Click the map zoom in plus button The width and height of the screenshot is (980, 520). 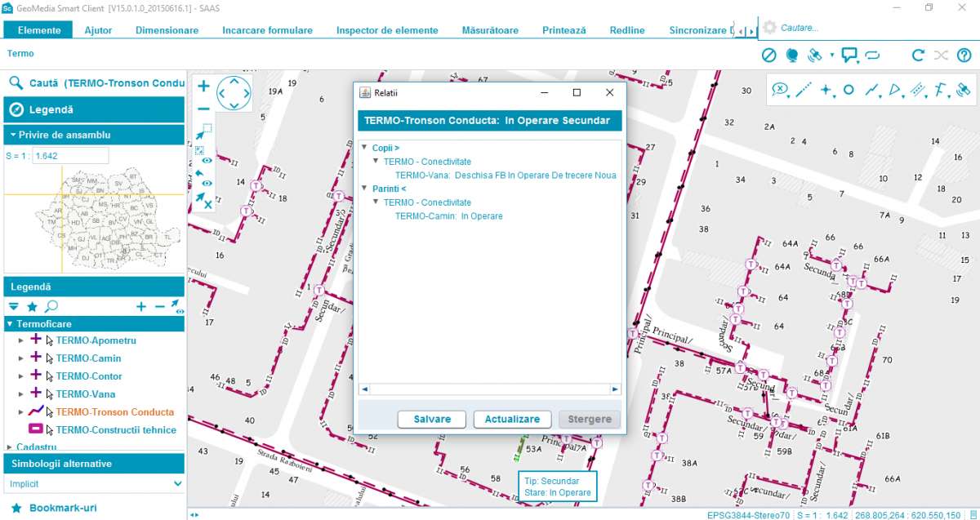[x=203, y=87]
